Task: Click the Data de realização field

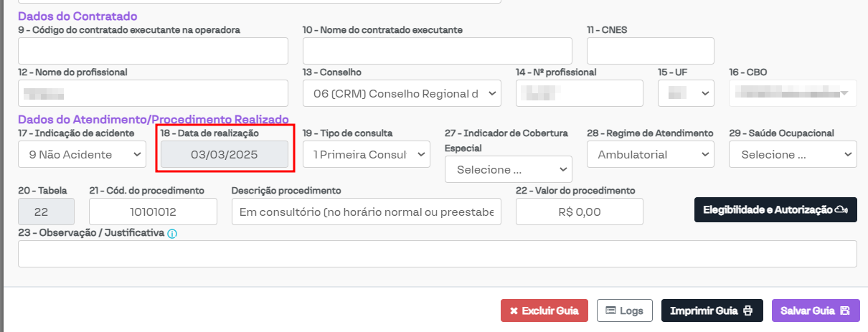Action: coord(225,154)
